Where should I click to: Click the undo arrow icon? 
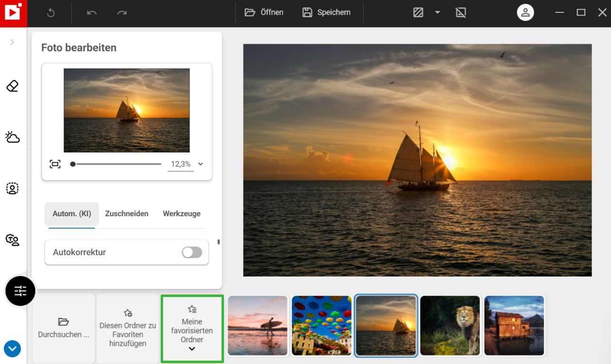coord(92,13)
